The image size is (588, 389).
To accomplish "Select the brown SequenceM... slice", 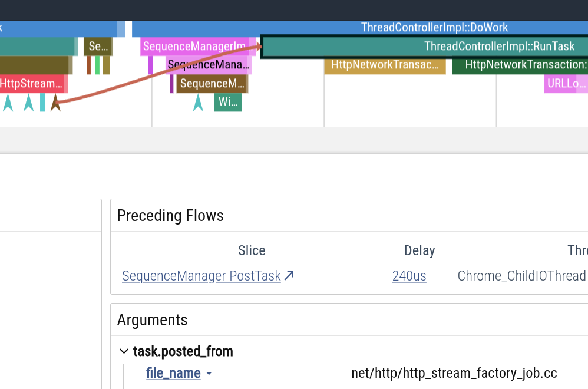I will (212, 84).
